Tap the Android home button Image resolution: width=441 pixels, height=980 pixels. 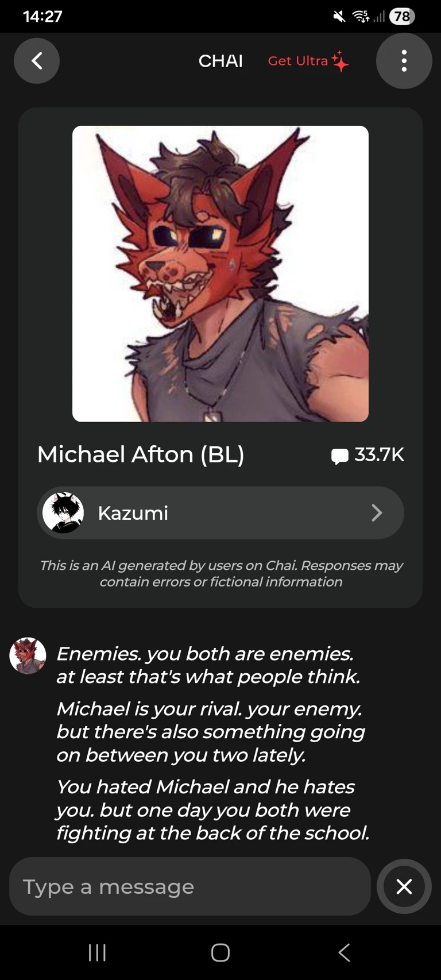[x=220, y=952]
